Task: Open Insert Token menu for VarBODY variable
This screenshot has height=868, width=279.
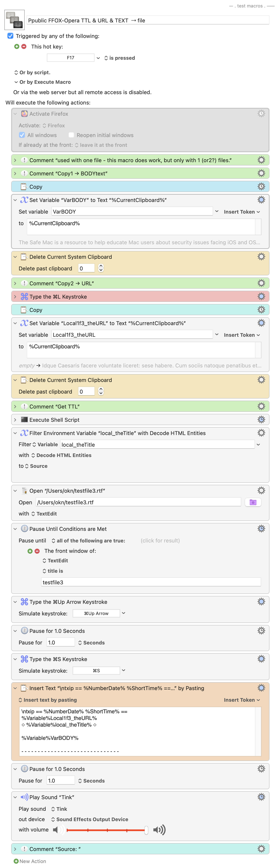Action: (242, 212)
